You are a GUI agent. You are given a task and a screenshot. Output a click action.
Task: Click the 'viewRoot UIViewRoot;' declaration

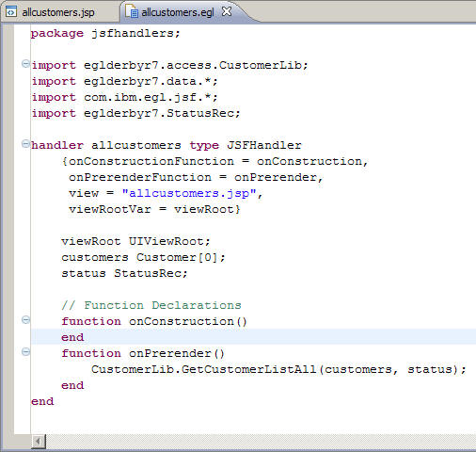click(x=135, y=241)
